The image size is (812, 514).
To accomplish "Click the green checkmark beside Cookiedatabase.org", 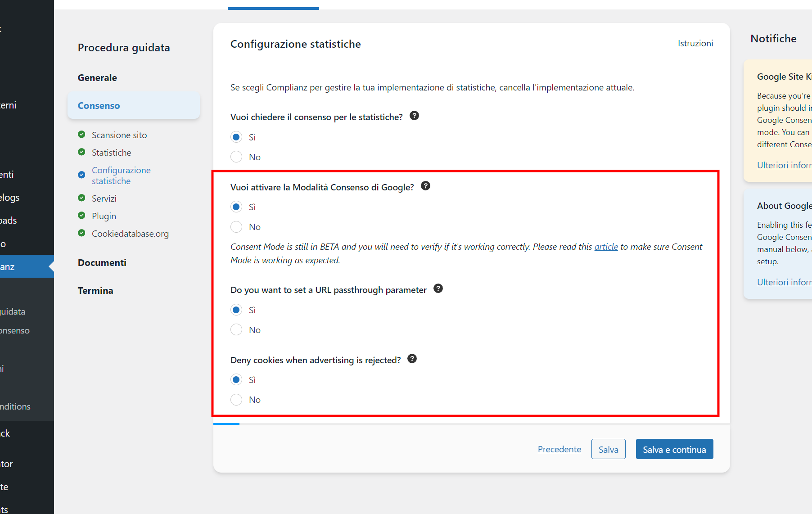I will pos(81,233).
